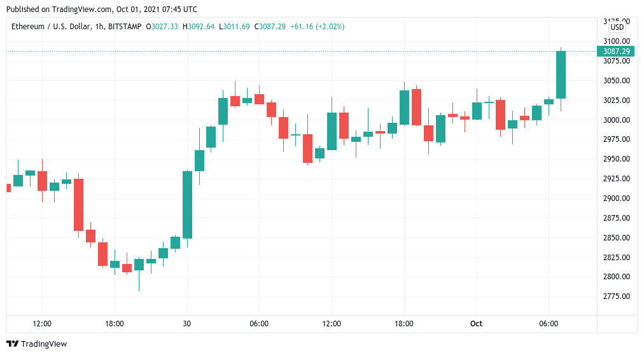Screen dimensions: 644x355
Task: Click the 3050.00 price axis label
Action: 615,81
